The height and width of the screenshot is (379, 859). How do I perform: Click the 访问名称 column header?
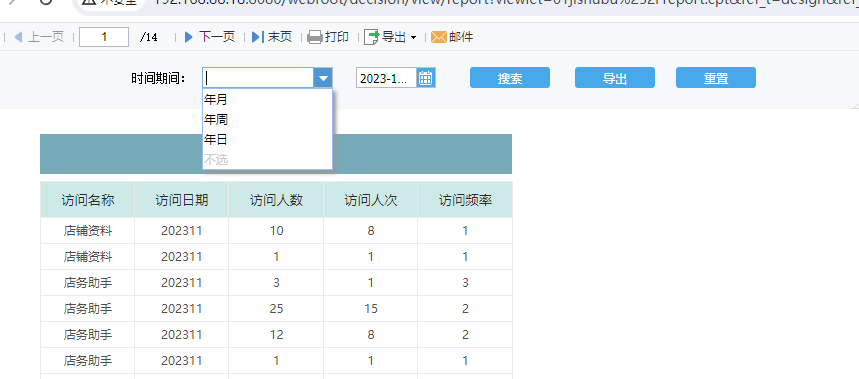click(x=88, y=200)
